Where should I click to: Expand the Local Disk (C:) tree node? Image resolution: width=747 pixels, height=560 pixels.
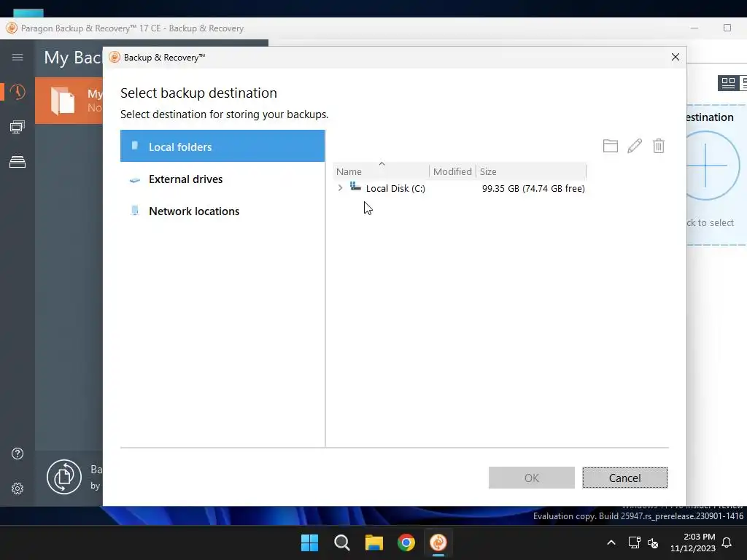[340, 188]
